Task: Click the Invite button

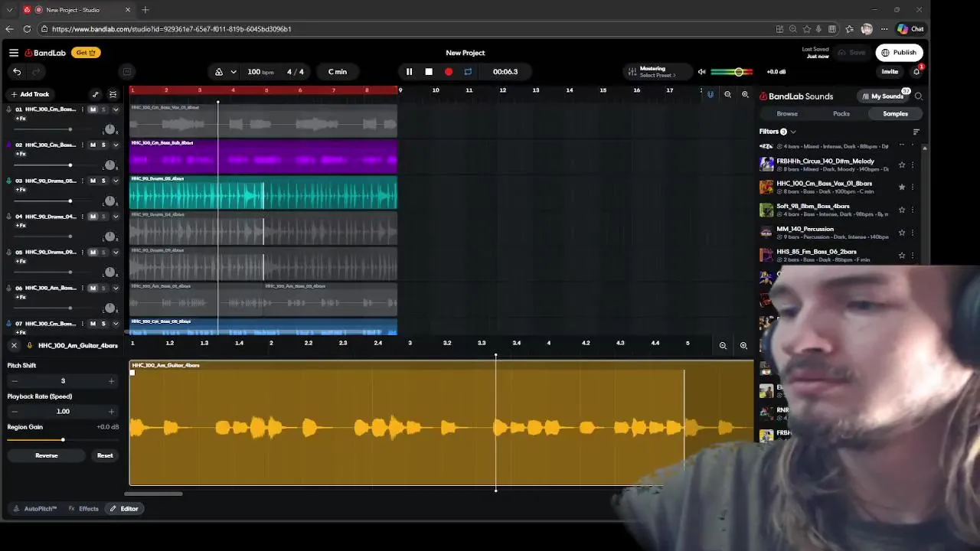Action: (890, 72)
